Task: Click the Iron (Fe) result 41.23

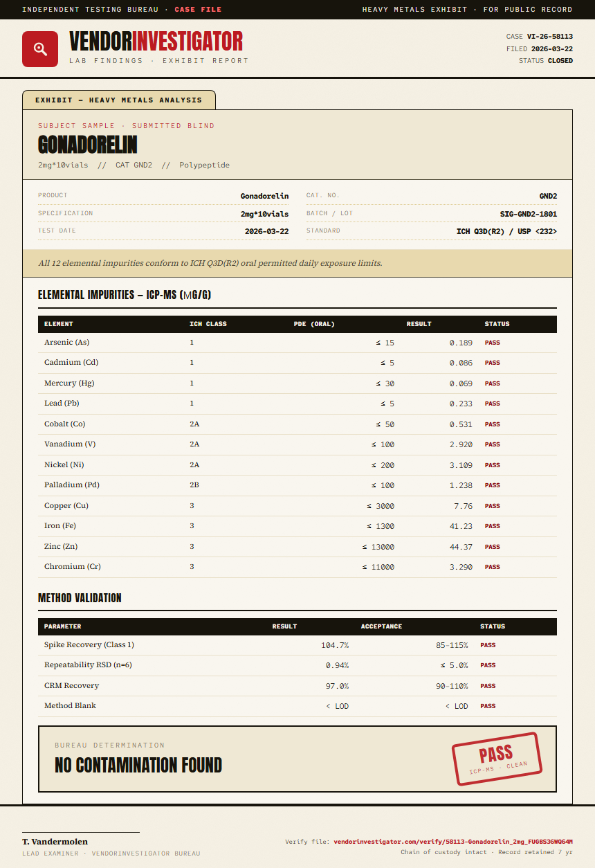Action: pyautogui.click(x=463, y=526)
